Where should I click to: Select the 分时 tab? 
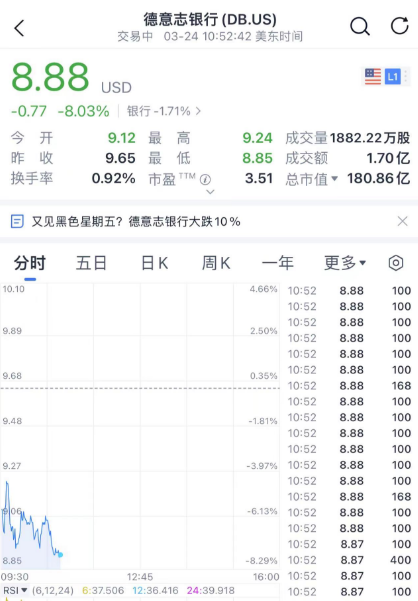[x=30, y=263]
